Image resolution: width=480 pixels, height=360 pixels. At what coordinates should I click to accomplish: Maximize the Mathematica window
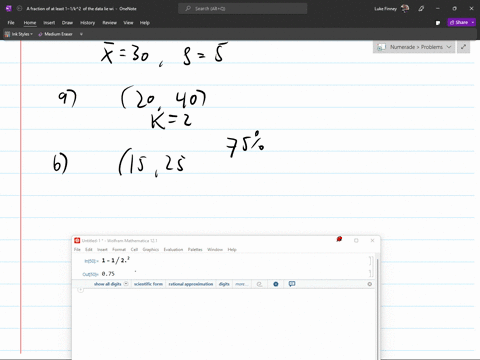(x=356, y=240)
